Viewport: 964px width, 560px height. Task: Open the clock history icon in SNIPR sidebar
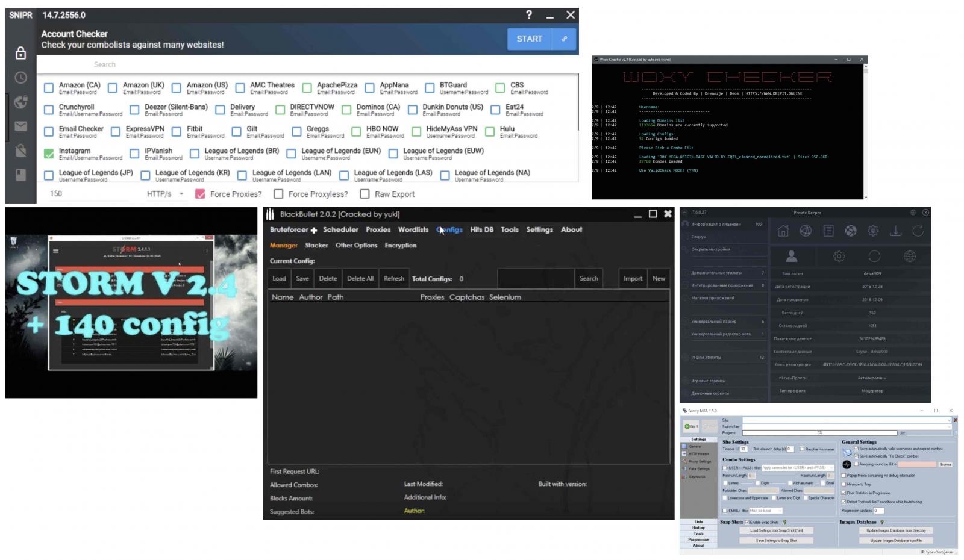(x=20, y=78)
